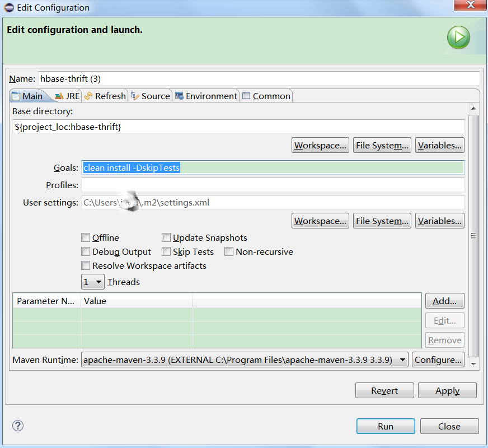
Task: Click the Run button
Action: click(385, 426)
